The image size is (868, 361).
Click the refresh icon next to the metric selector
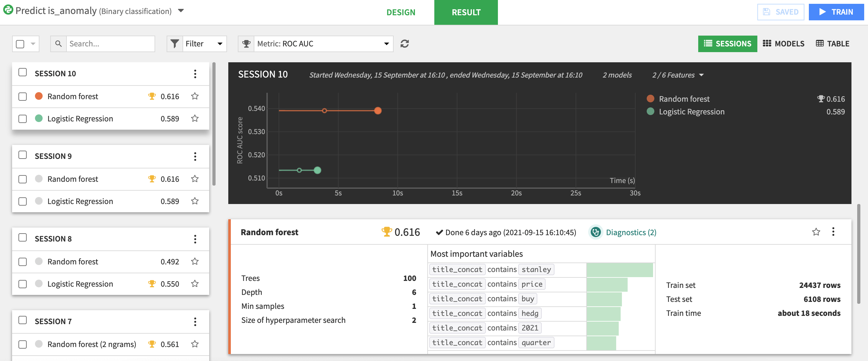click(x=404, y=44)
